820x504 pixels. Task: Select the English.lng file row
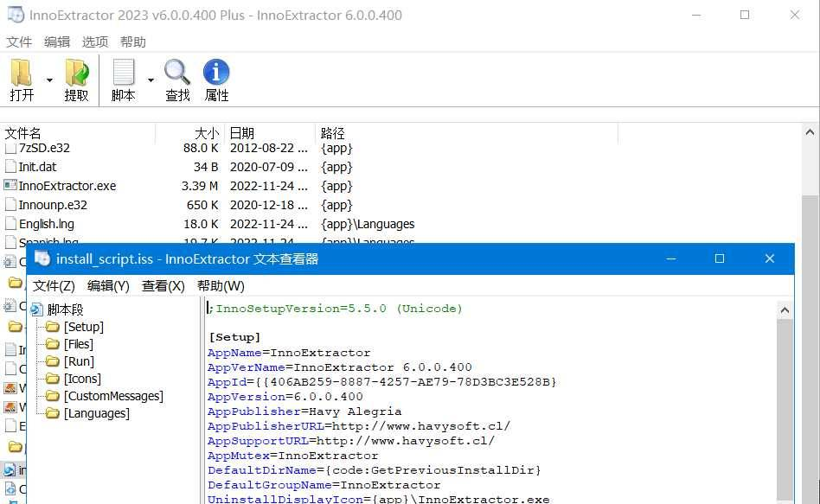click(x=47, y=224)
